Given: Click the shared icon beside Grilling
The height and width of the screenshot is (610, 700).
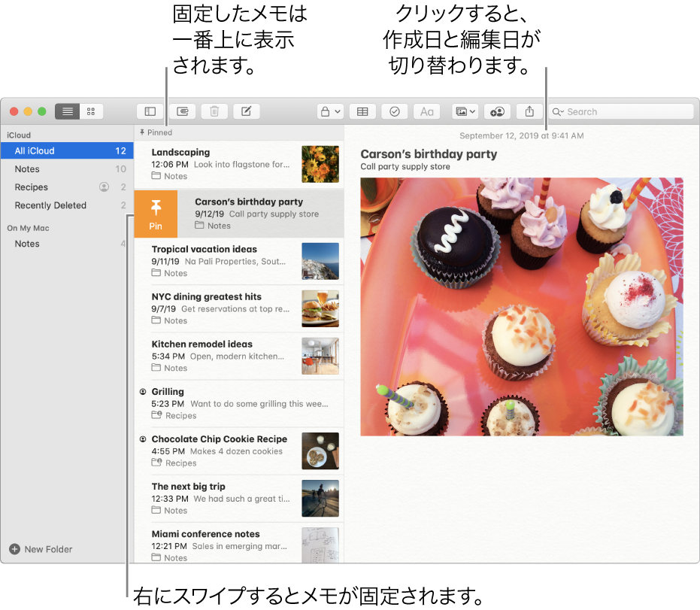Looking at the screenshot, I should pyautogui.click(x=143, y=392).
